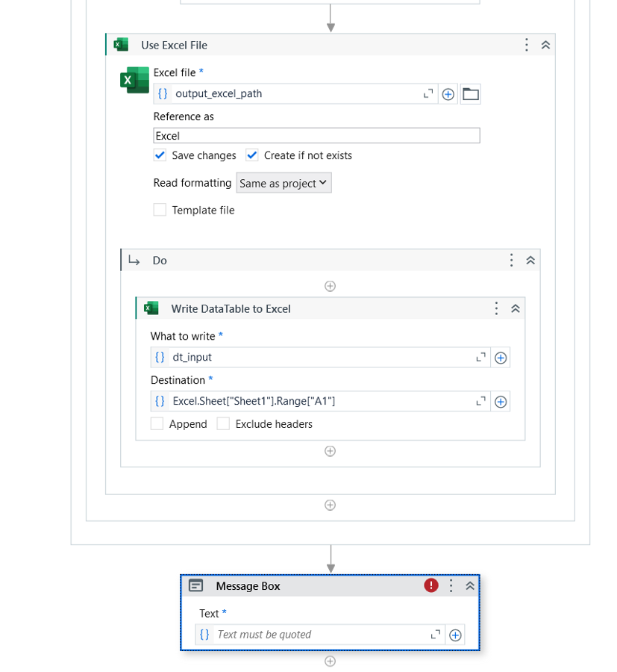Image resolution: width=617 pixels, height=672 pixels.
Task: Toggle Create if not exists checkbox
Action: (251, 155)
